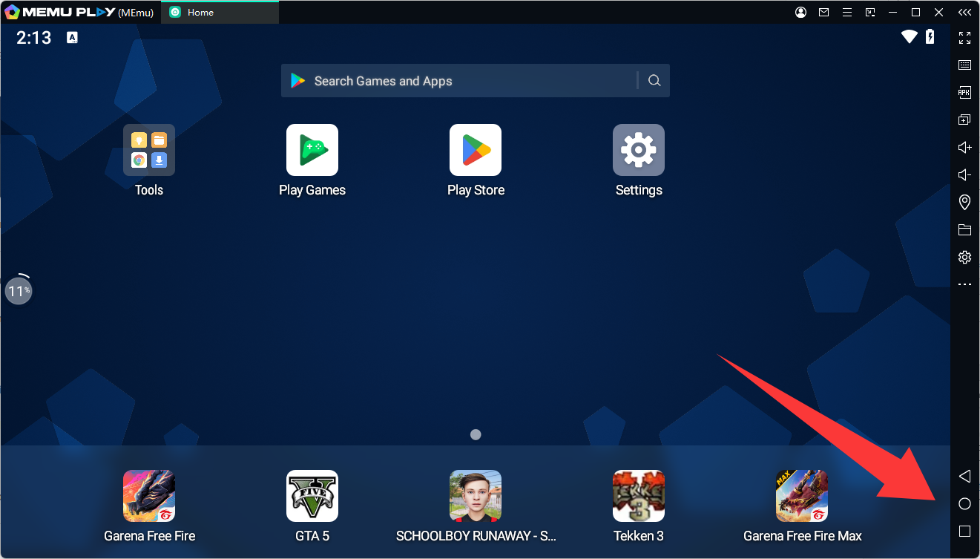Open the Tools folder

pos(149,150)
